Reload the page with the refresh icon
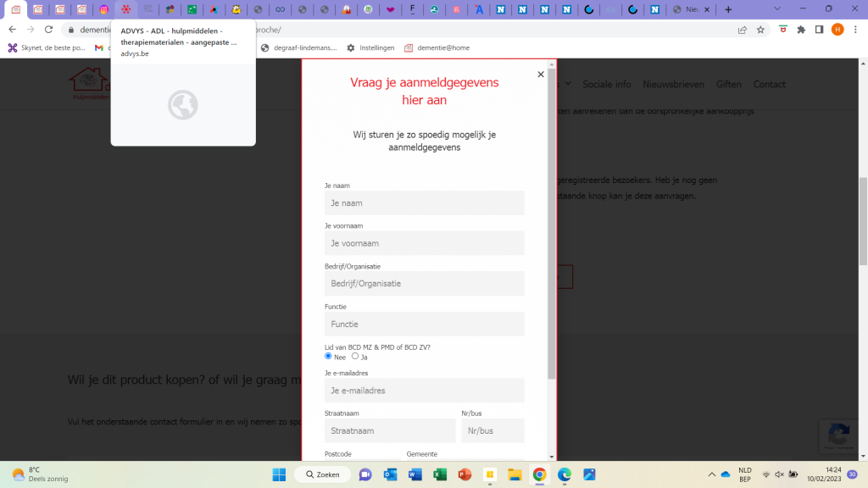This screenshot has height=488, width=868. (x=49, y=30)
